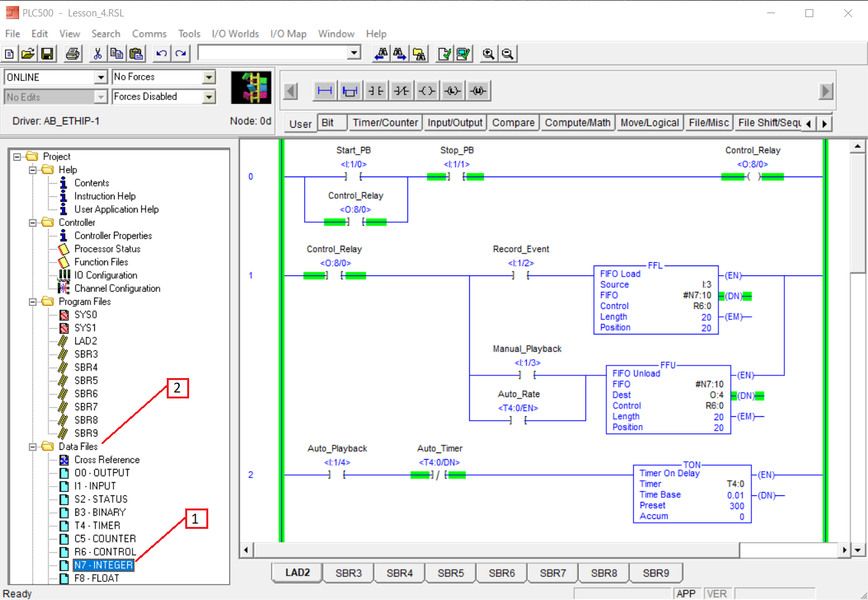Screen dimensions: 868x600
Task: Open the SBR5 ladder file tab
Action: coord(451,573)
